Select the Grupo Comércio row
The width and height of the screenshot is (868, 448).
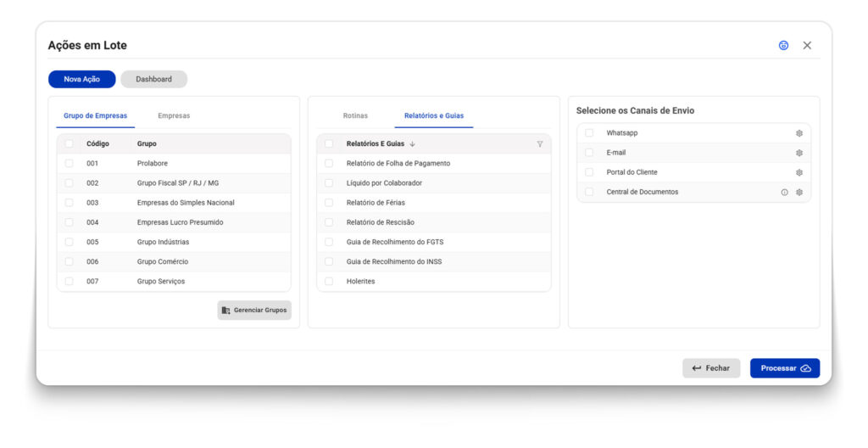click(x=163, y=261)
